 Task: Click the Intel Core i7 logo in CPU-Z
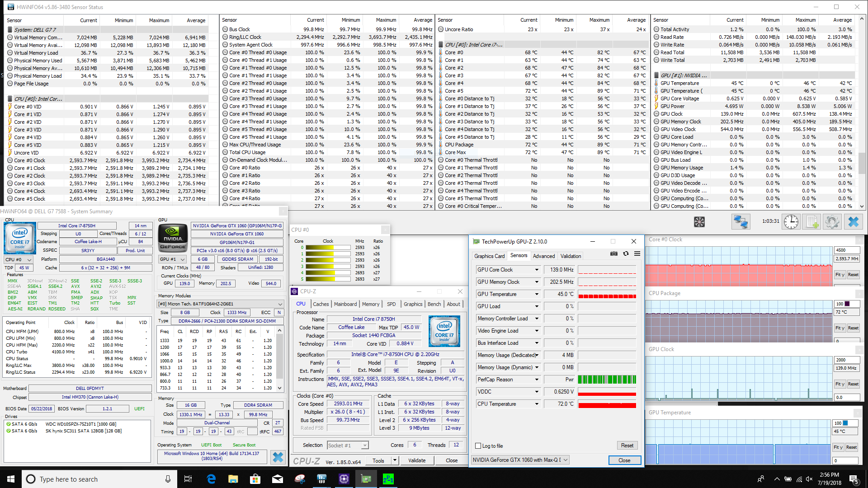tap(444, 331)
